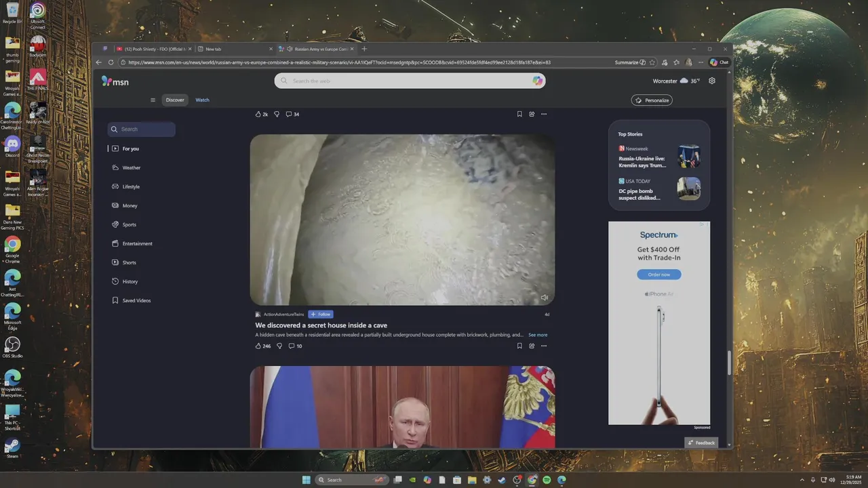Screen dimensions: 868x488
Task: Open the hamburger menu beside Discover
Action: click(153, 100)
